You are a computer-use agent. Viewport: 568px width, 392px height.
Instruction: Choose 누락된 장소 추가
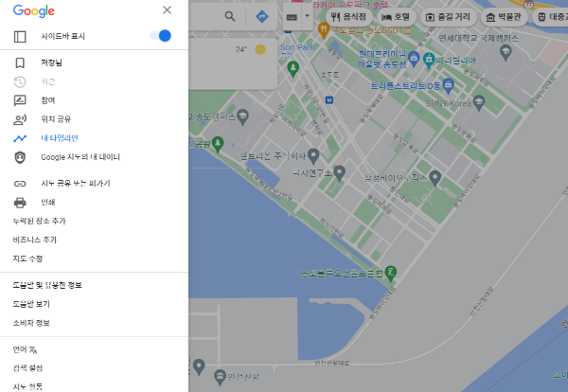coord(39,221)
